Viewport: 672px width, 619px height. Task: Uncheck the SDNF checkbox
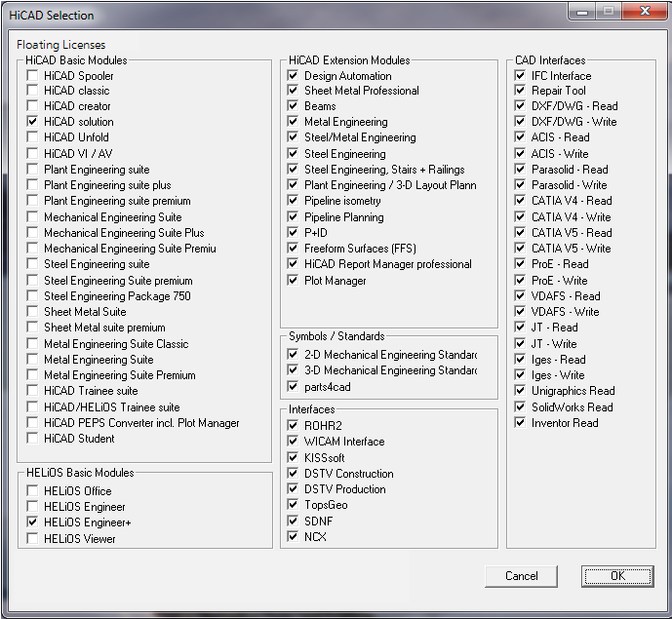tap(294, 521)
